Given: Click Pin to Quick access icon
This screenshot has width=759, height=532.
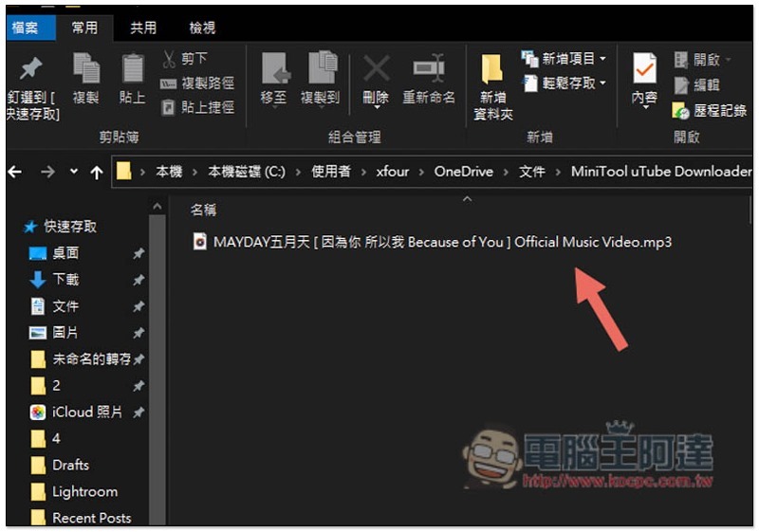Looking at the screenshot, I should click(31, 68).
